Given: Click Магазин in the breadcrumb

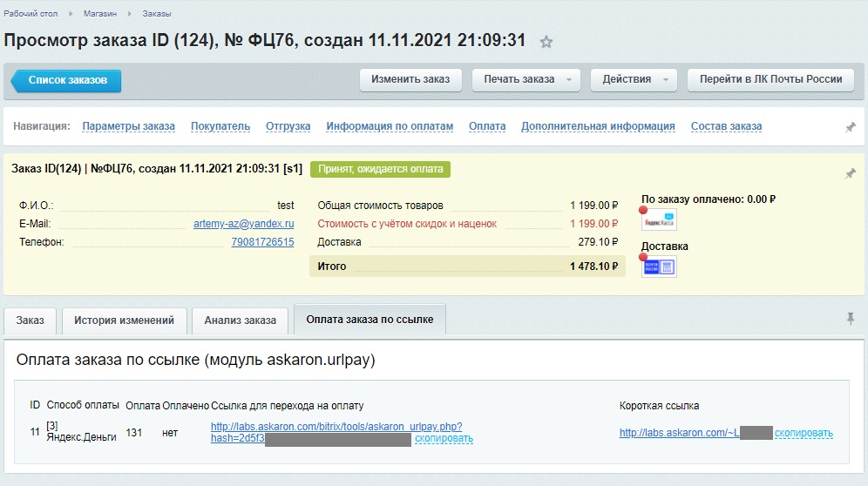Looking at the screenshot, I should pyautogui.click(x=100, y=15).
